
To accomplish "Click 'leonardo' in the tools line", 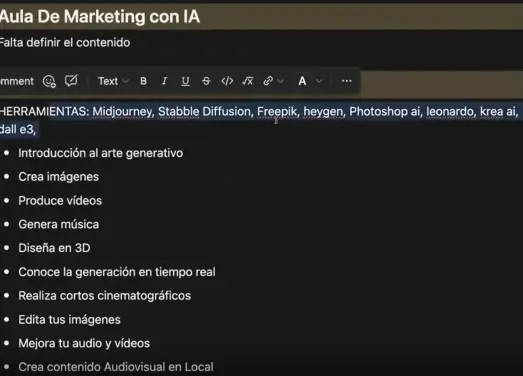I will [451, 111].
